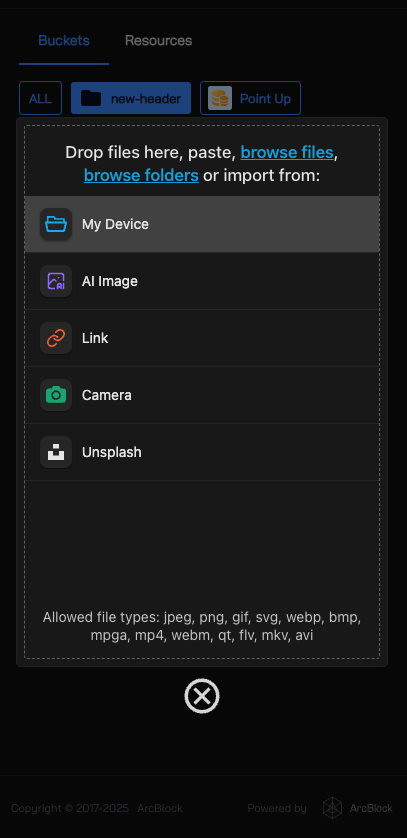Close the uploader with the circled X
407x838 pixels.
(202, 696)
